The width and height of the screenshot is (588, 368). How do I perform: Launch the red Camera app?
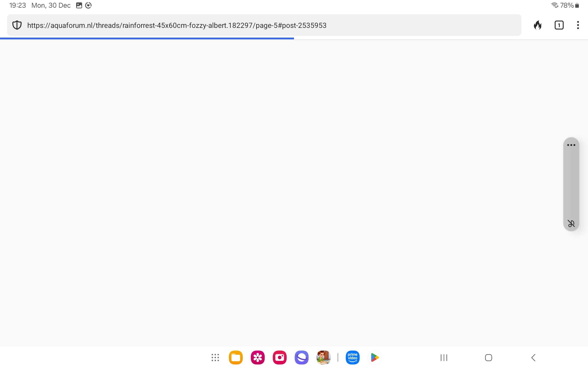pos(279,358)
